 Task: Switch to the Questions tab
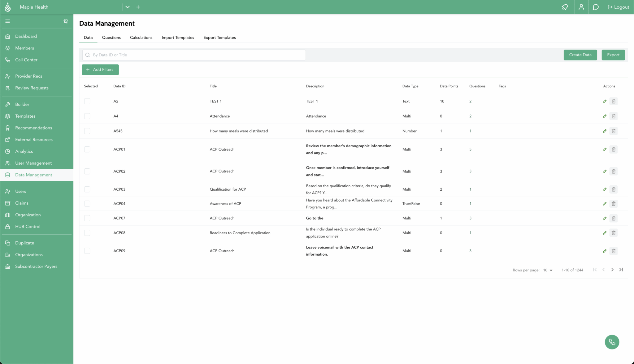(111, 37)
